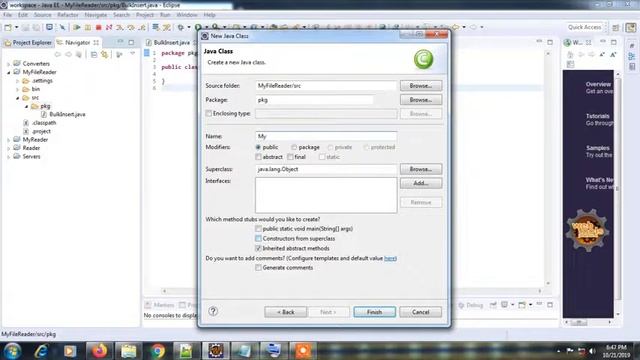Click the Superclass text field

326,169
